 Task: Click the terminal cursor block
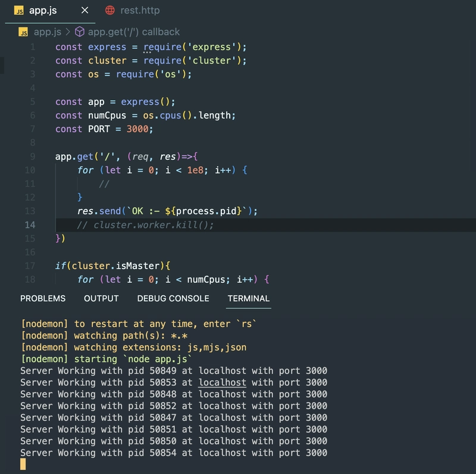23,464
